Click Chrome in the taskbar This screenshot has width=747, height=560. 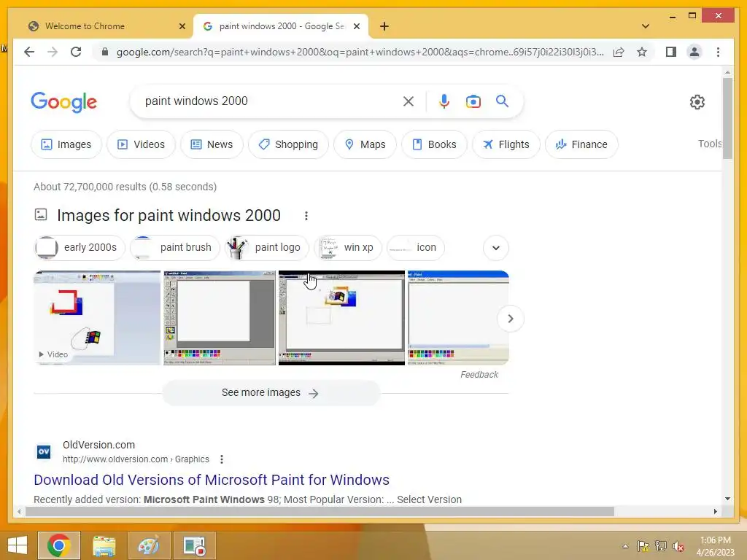tap(59, 545)
